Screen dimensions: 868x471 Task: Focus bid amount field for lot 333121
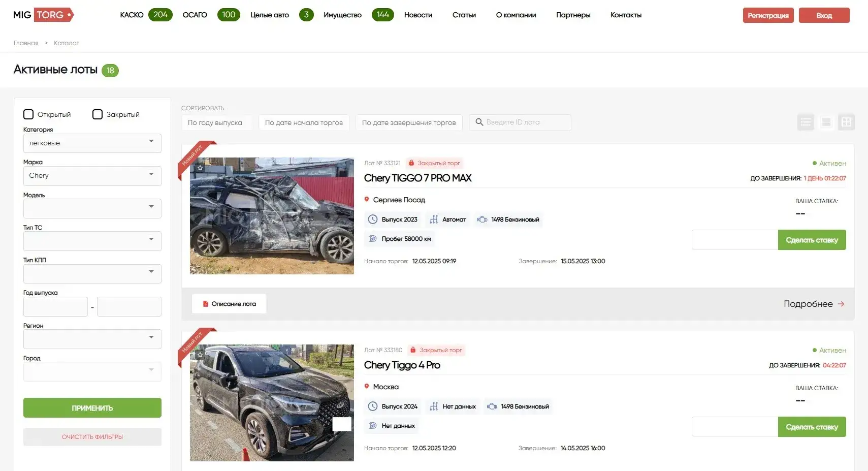735,240
